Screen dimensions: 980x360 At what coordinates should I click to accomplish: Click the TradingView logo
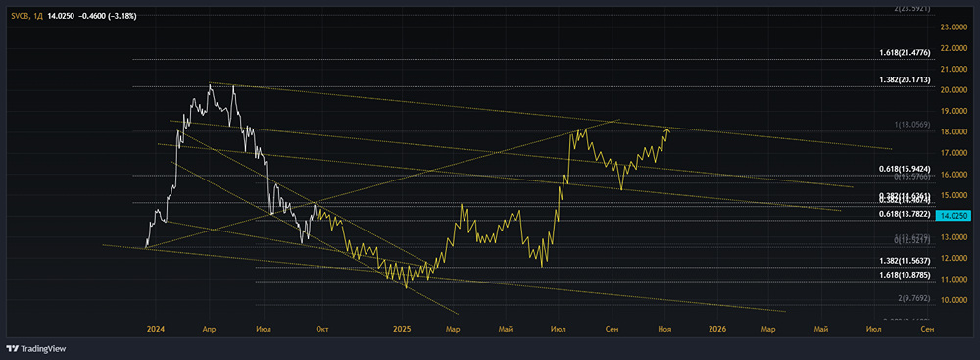35,349
